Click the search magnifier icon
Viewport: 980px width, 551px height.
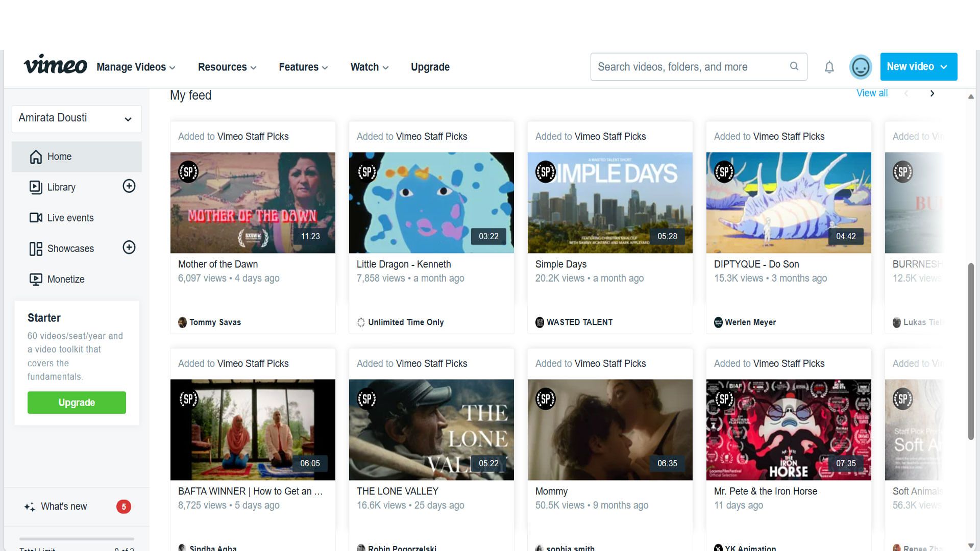tap(794, 66)
